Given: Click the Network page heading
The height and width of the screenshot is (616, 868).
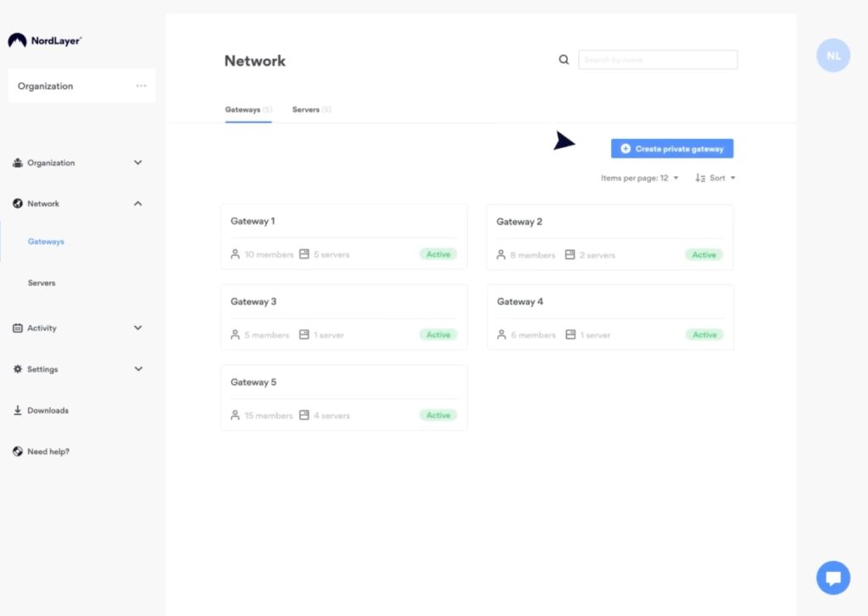Looking at the screenshot, I should 254,61.
